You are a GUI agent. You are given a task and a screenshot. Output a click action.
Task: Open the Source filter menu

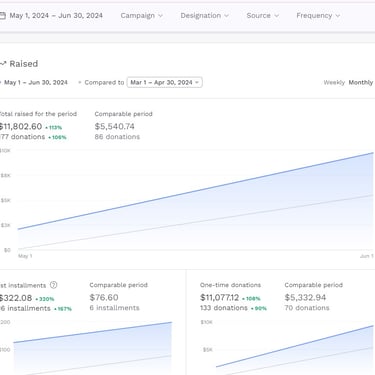(x=262, y=16)
